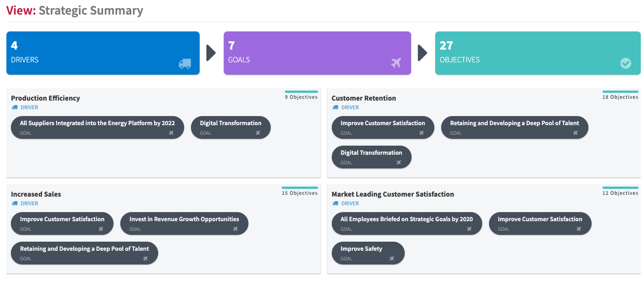Click plane icon on Customer Retention's Digital Transformation
The height and width of the screenshot is (289, 644).
tap(399, 162)
